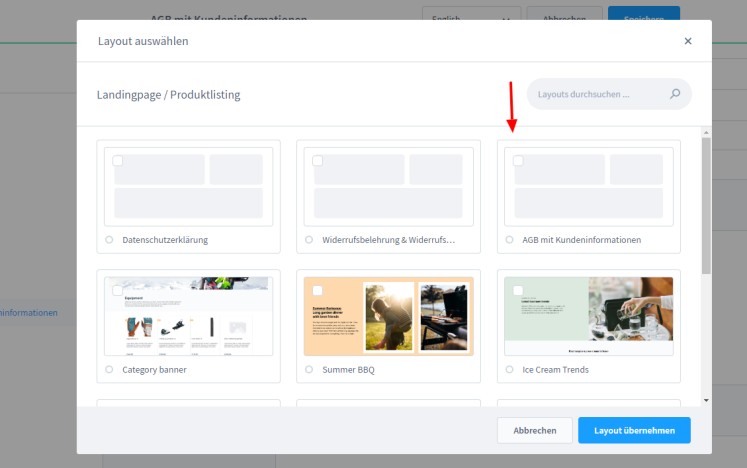Click the scroll down arrow of layout list
The width and height of the screenshot is (747, 468).
point(706,400)
